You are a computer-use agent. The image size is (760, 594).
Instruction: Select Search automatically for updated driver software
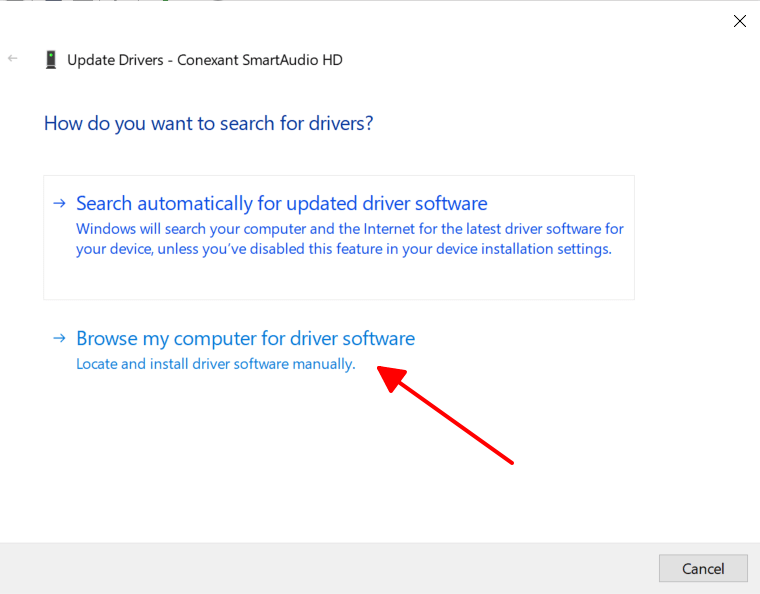coord(281,203)
